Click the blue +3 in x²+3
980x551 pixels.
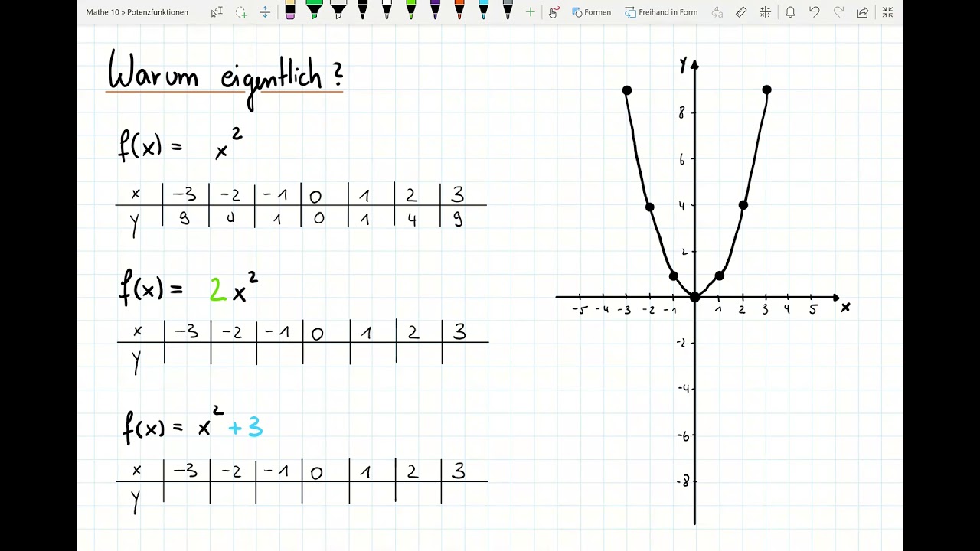[x=246, y=427]
